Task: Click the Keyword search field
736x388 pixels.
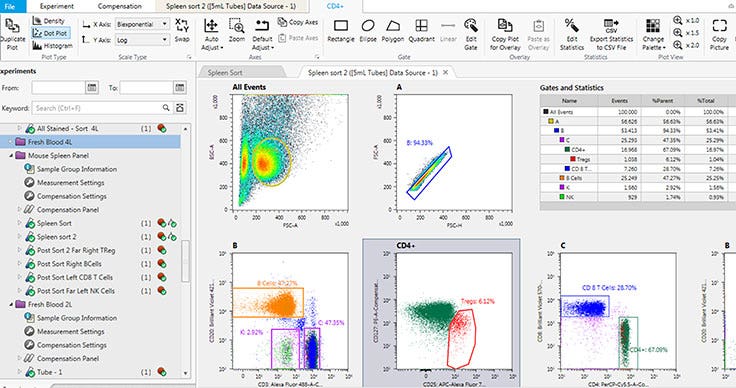Action: point(96,108)
